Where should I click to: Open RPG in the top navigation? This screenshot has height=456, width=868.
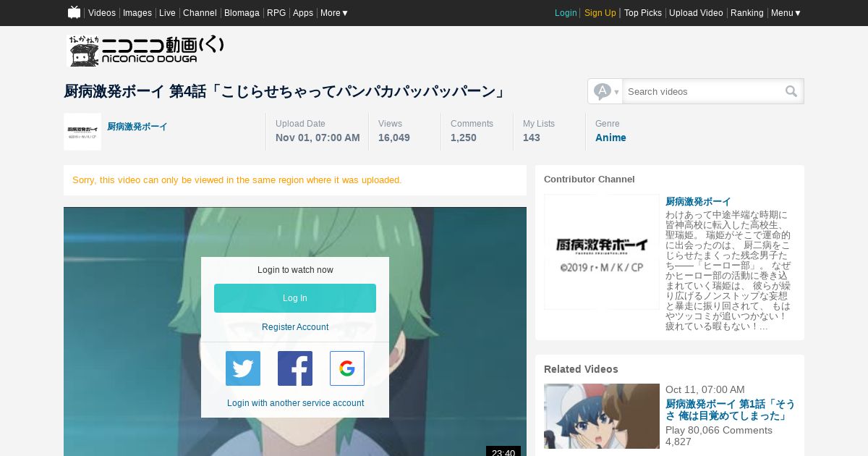[x=276, y=13]
